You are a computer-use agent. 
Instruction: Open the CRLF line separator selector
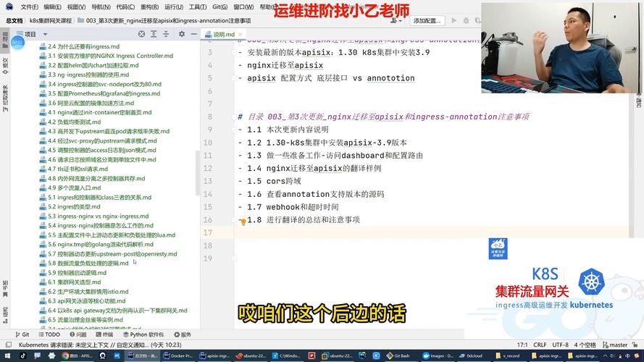[540, 345]
